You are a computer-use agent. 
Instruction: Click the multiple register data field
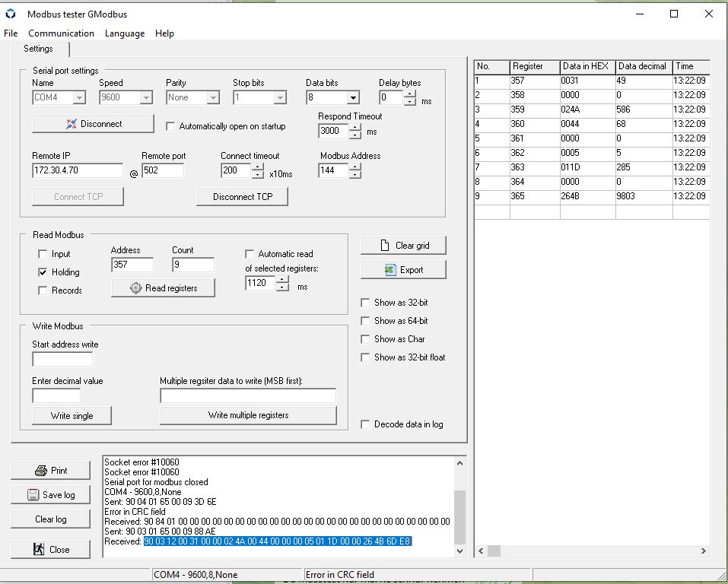[x=248, y=395]
